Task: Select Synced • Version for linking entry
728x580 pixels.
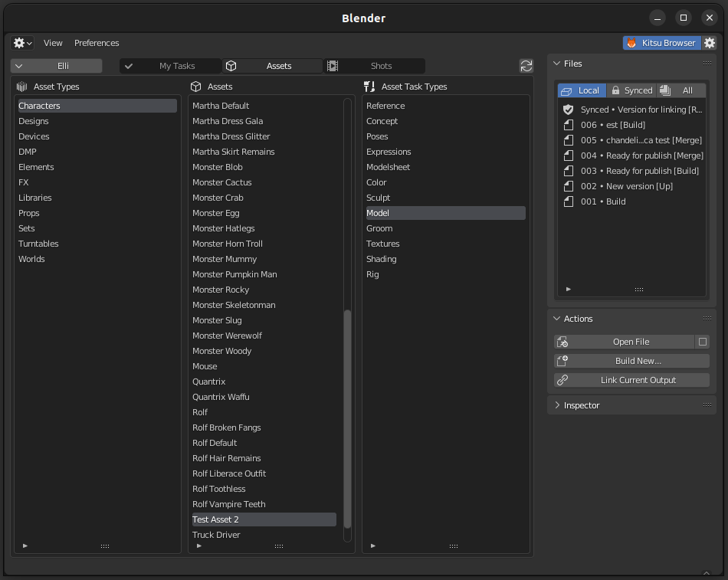Action: click(x=632, y=110)
